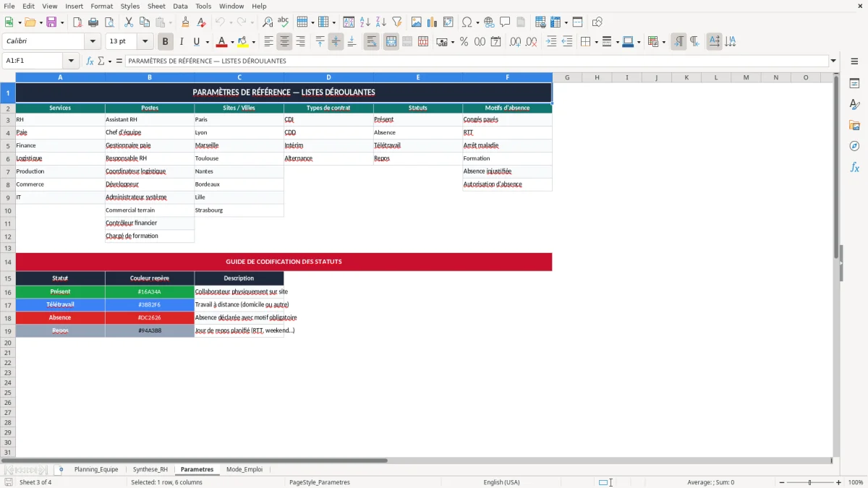868x488 pixels.
Task: Toggle Wrap Text button
Action: point(372,42)
